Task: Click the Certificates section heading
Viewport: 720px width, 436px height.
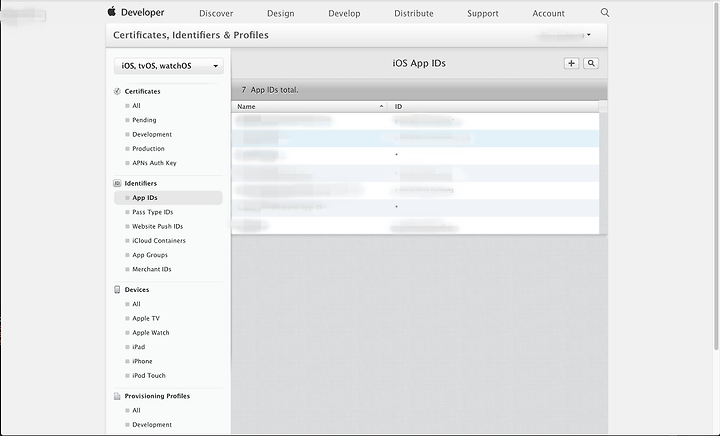Action: [142, 91]
